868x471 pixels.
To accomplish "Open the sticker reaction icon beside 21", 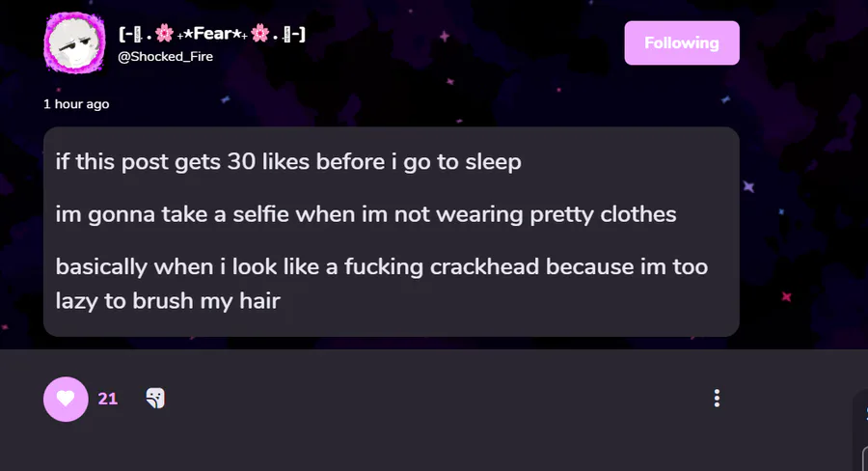I will point(155,398).
